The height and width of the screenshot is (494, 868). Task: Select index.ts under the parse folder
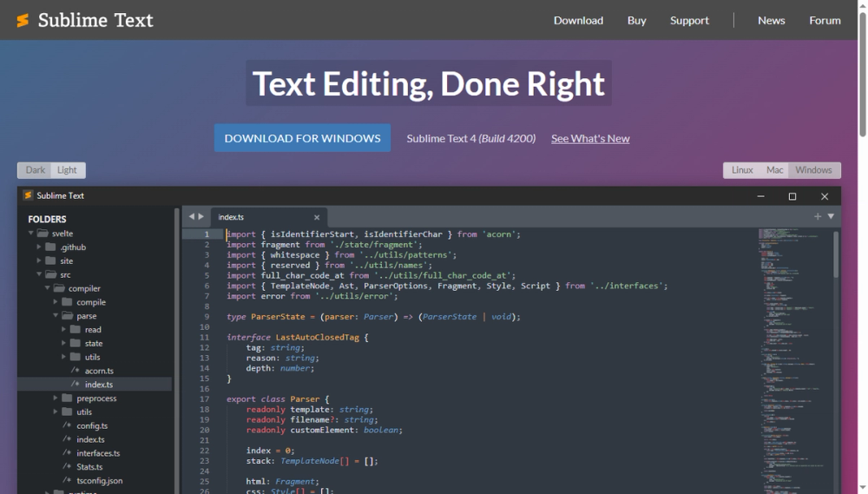tap(95, 385)
